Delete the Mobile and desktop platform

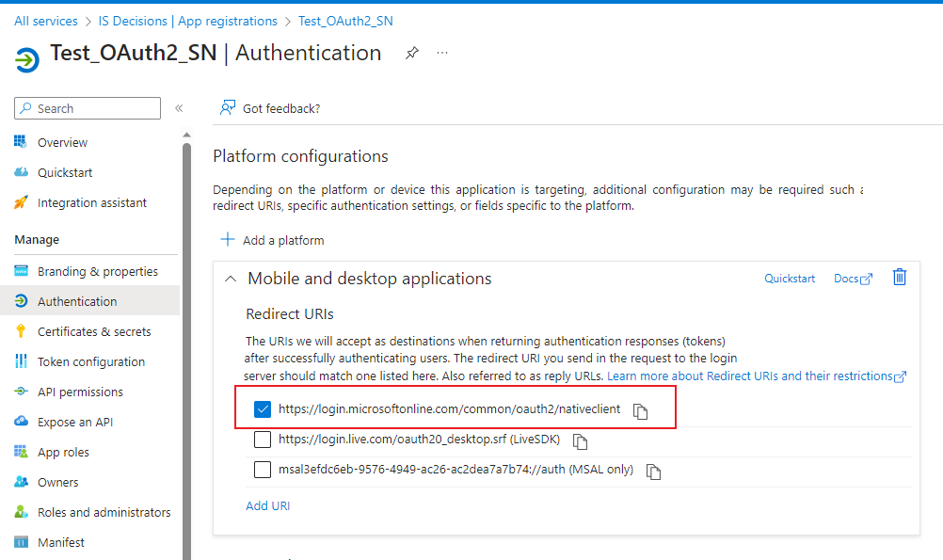(900, 277)
